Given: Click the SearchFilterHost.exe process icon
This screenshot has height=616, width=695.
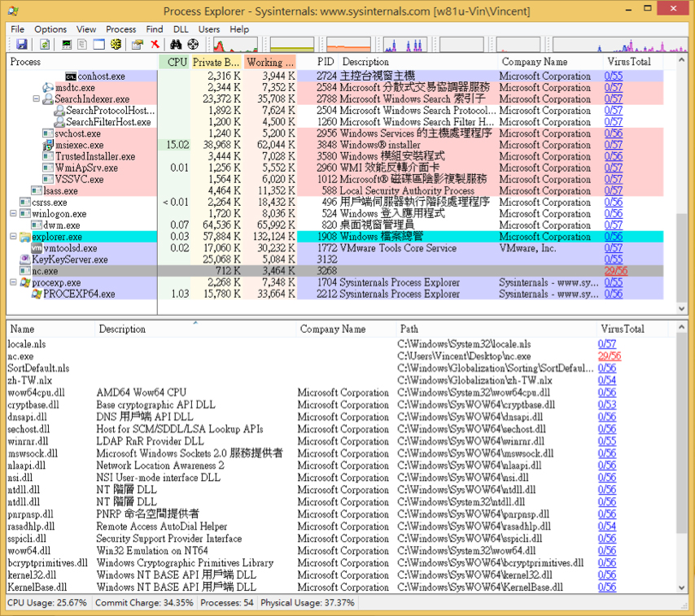Looking at the screenshot, I should click(x=59, y=122).
